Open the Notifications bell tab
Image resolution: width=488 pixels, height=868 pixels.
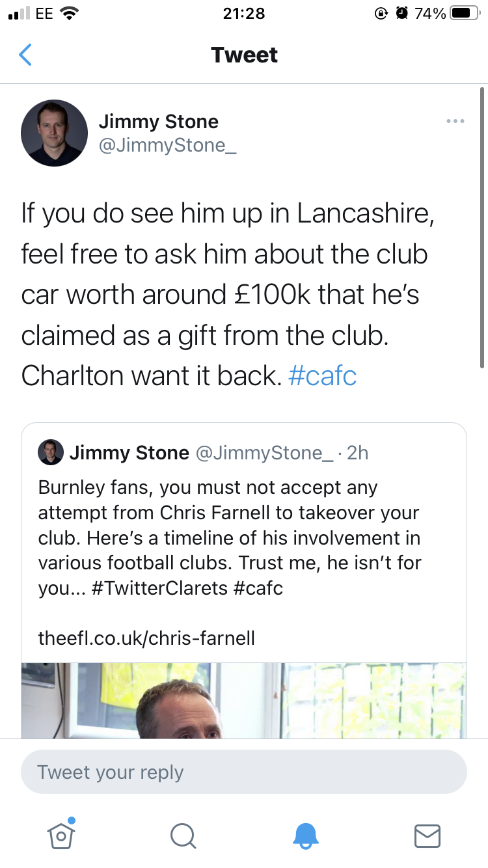305,835
